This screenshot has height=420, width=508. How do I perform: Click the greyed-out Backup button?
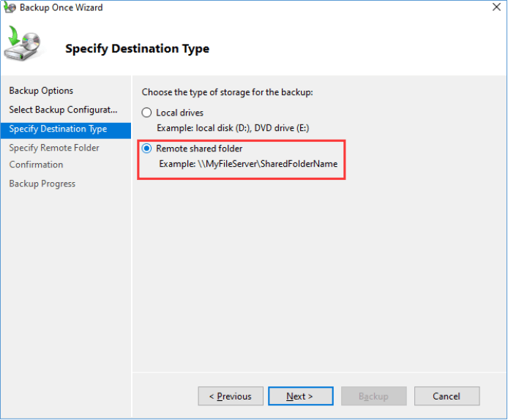click(373, 396)
